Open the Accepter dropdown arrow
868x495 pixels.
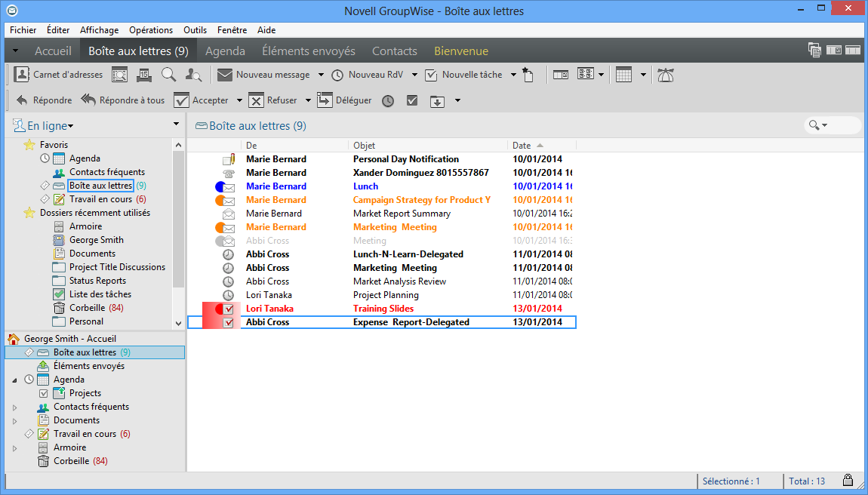tap(239, 101)
